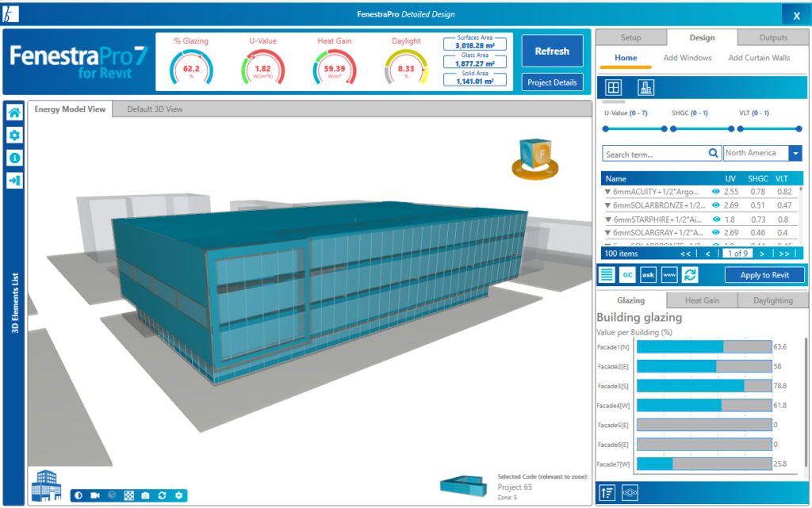Click Apply to Revit button
This screenshot has width=812, height=508.
pos(764,275)
